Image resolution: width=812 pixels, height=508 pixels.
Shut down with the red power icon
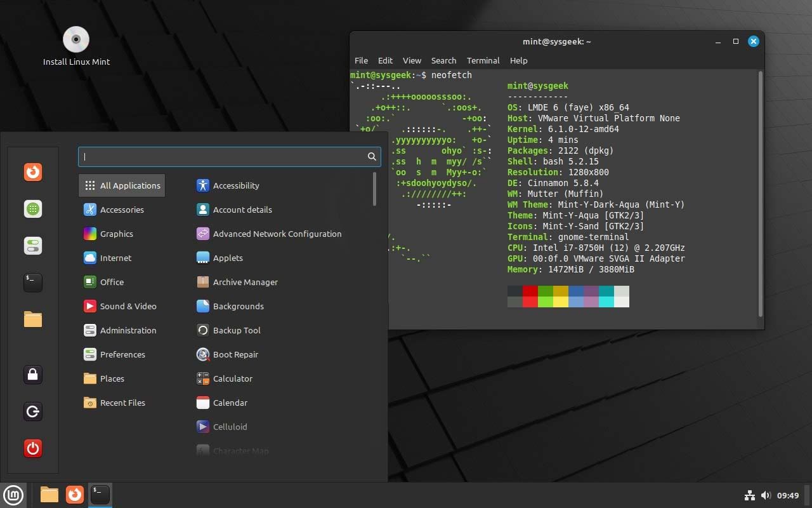pos(32,448)
